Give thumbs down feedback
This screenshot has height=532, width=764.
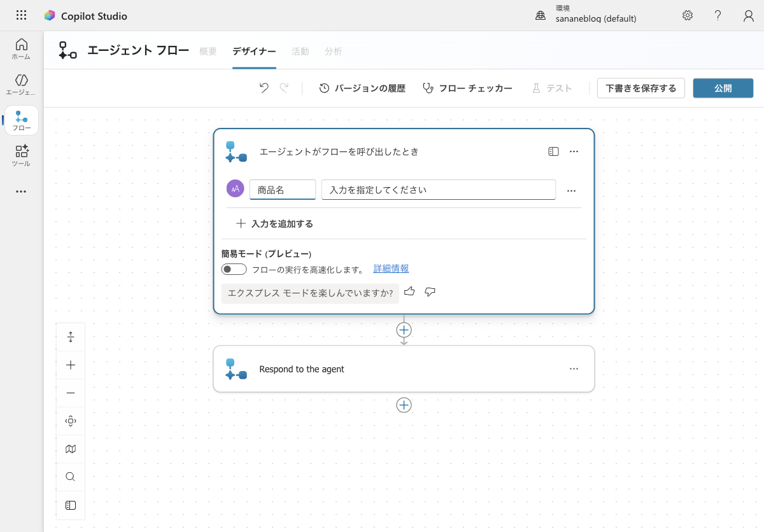pos(430,292)
